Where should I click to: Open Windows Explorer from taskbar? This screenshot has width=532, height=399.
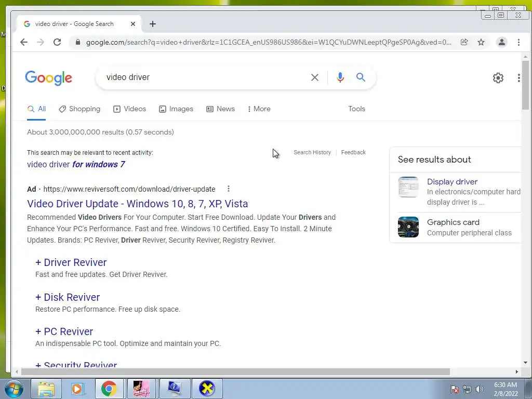[46, 389]
